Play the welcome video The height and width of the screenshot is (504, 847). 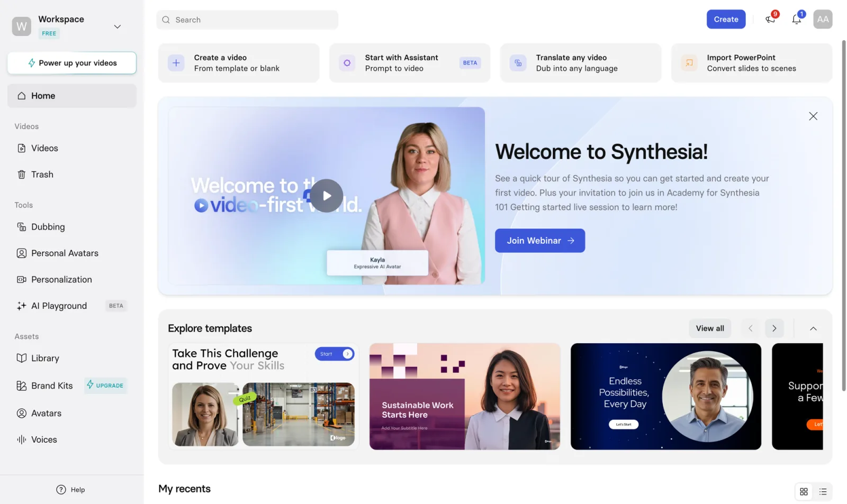[327, 196]
